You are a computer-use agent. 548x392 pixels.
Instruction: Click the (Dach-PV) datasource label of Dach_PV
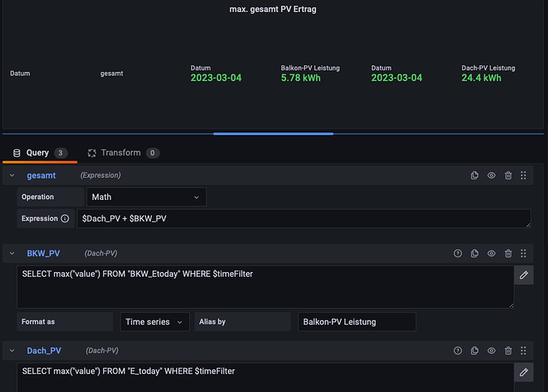[102, 351]
